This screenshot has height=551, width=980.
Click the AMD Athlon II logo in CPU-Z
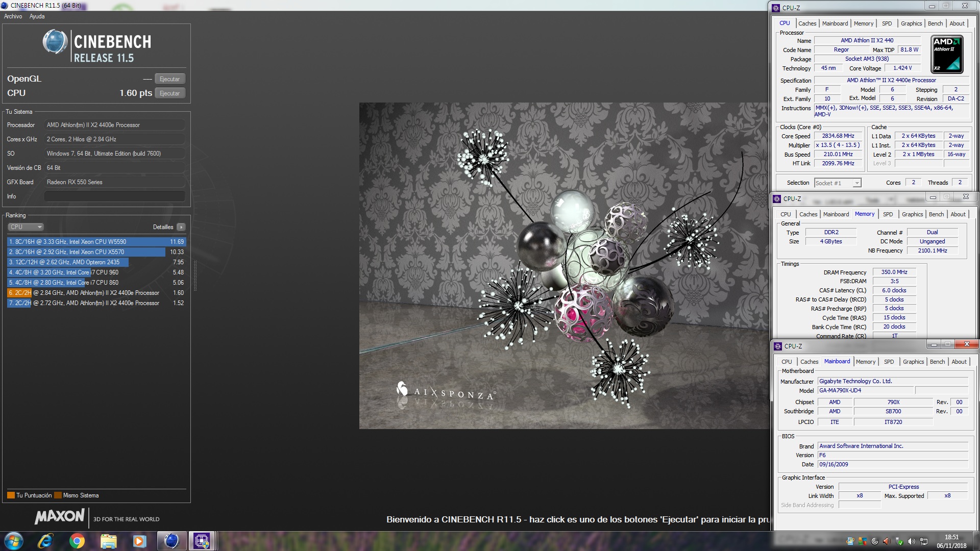point(947,54)
